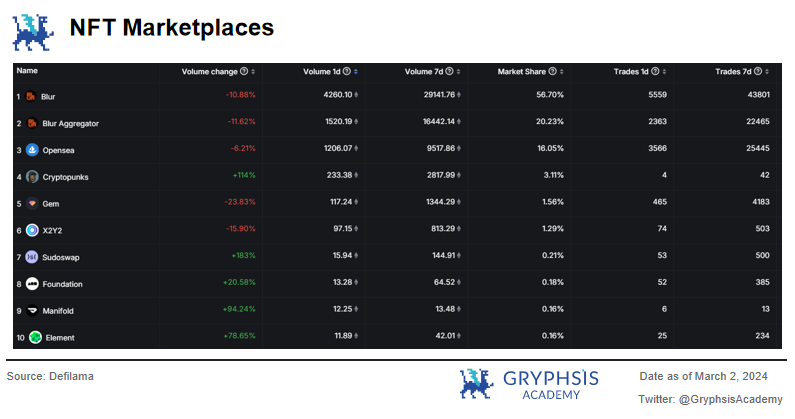Click the Blur marketplace logo icon
795x419 pixels.
pos(30,96)
